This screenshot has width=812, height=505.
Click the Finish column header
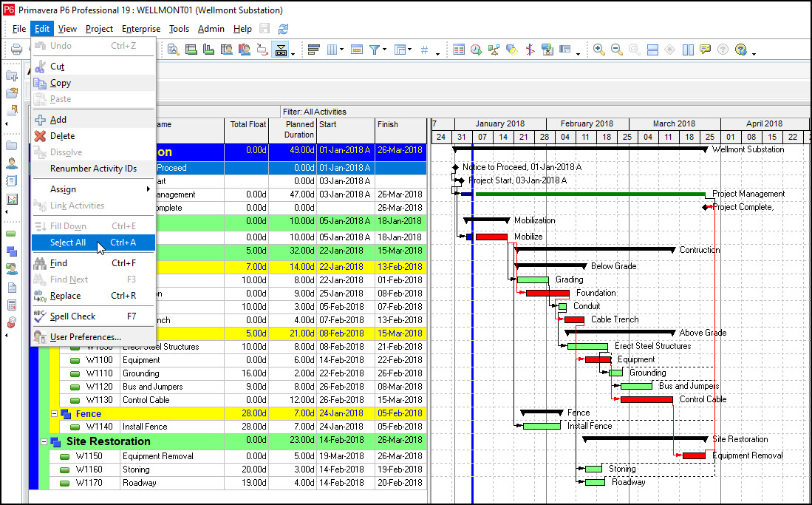point(400,131)
